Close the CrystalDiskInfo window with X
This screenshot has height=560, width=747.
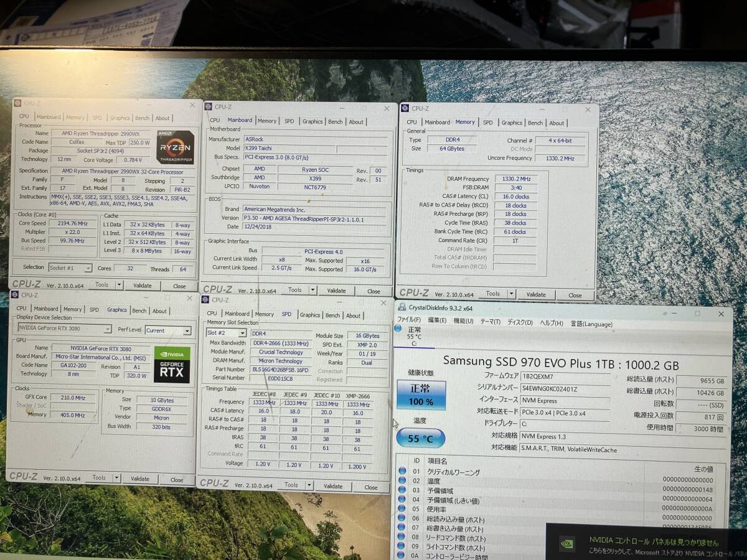point(721,314)
